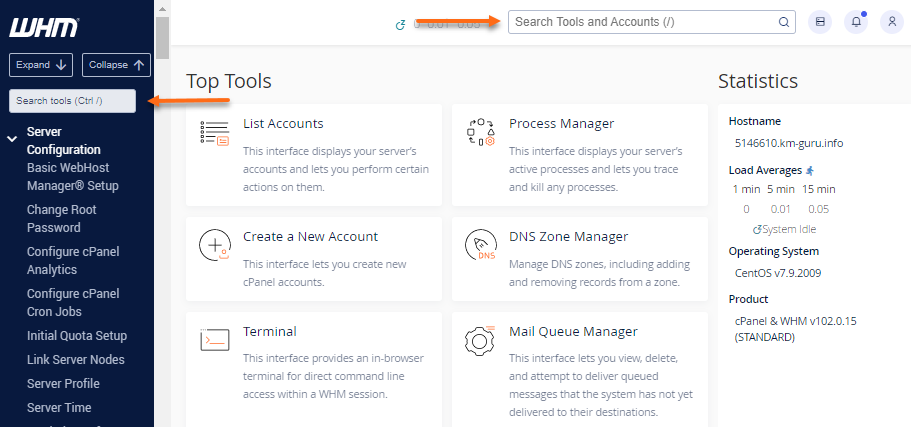Screen dimensions: 911x427
Task: Expand all sidebar menu sections
Action: [41, 65]
